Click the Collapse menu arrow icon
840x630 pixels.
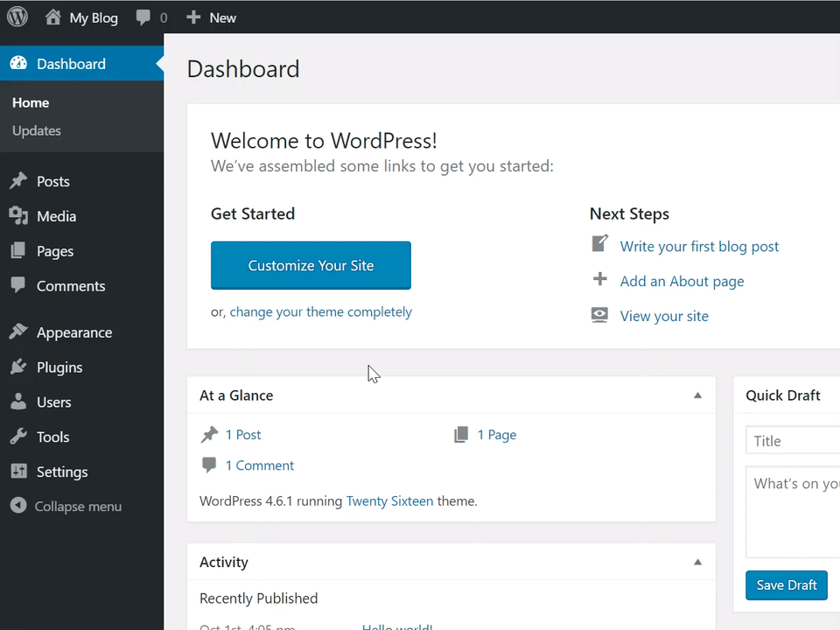[x=18, y=505]
